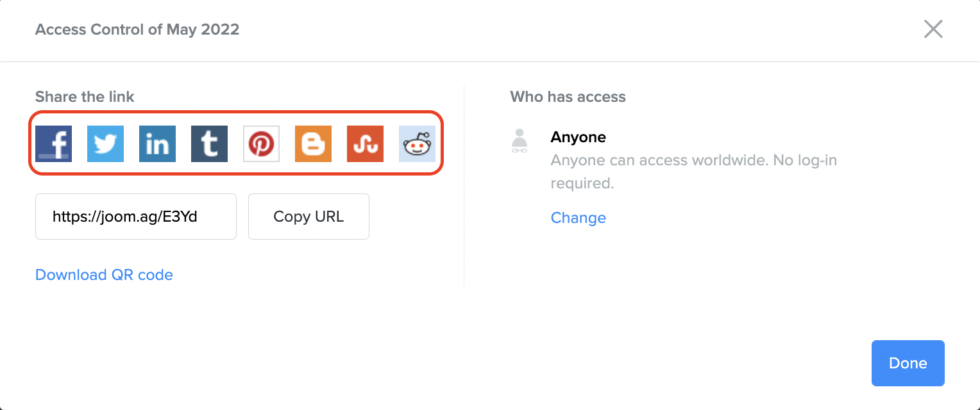Share the link on Facebook
The height and width of the screenshot is (410, 980).
[x=53, y=143]
